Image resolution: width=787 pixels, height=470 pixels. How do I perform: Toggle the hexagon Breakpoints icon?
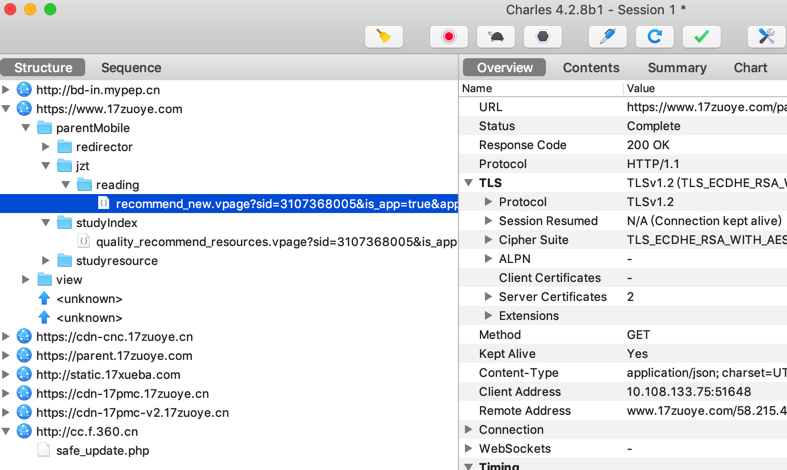tap(543, 37)
